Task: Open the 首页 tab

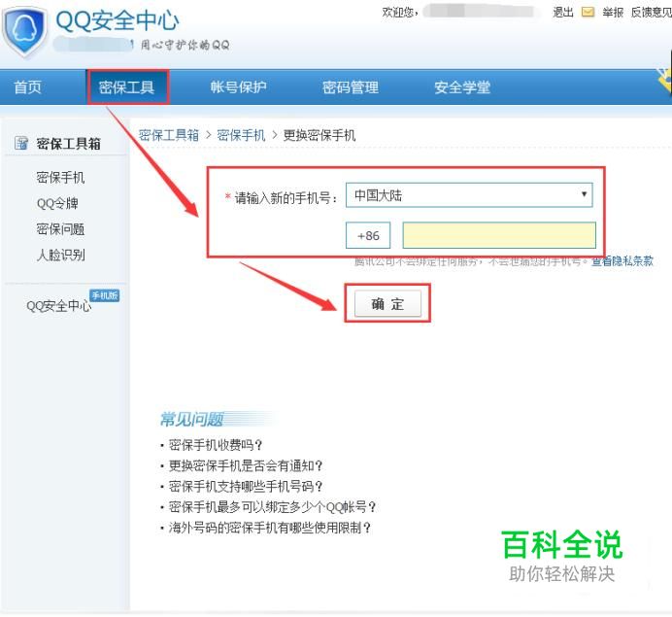Action: coord(28,87)
